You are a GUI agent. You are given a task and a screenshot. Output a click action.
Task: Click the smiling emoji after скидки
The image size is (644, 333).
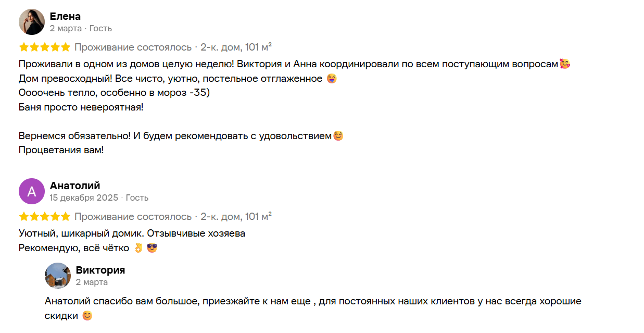click(x=87, y=316)
